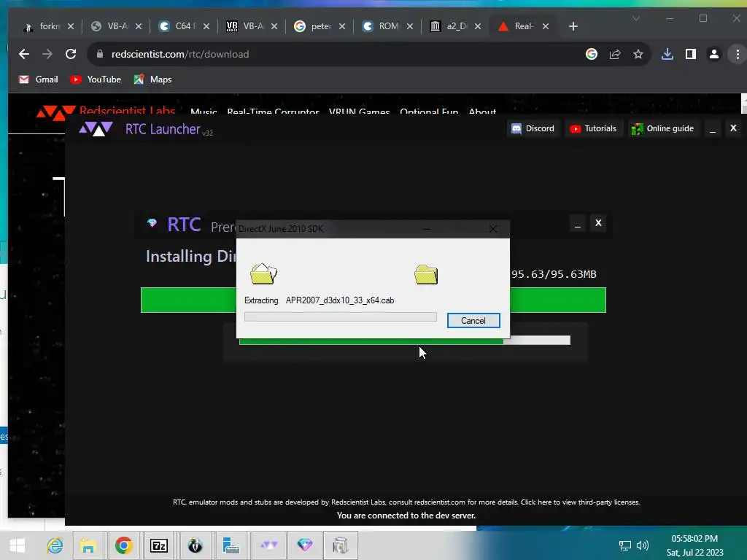Cancel the DirectX extraction dialog
Screen dimensions: 747x560
[473, 321]
